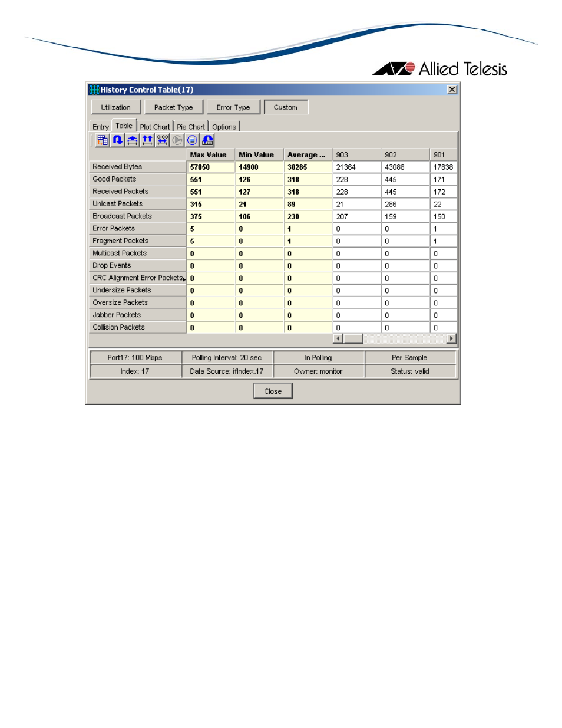The width and height of the screenshot is (562, 728).
Task: Click the 30285 Average cell
Action: pos(309,167)
